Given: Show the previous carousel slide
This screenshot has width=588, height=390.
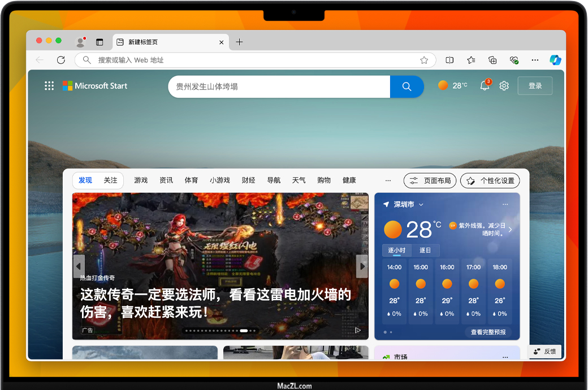Looking at the screenshot, I should tap(79, 266).
